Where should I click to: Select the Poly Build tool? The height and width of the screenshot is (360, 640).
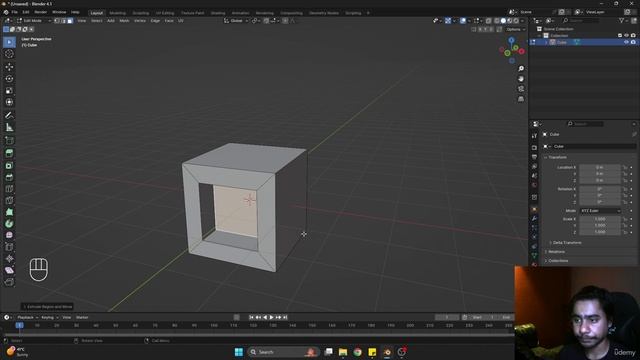click(9, 212)
